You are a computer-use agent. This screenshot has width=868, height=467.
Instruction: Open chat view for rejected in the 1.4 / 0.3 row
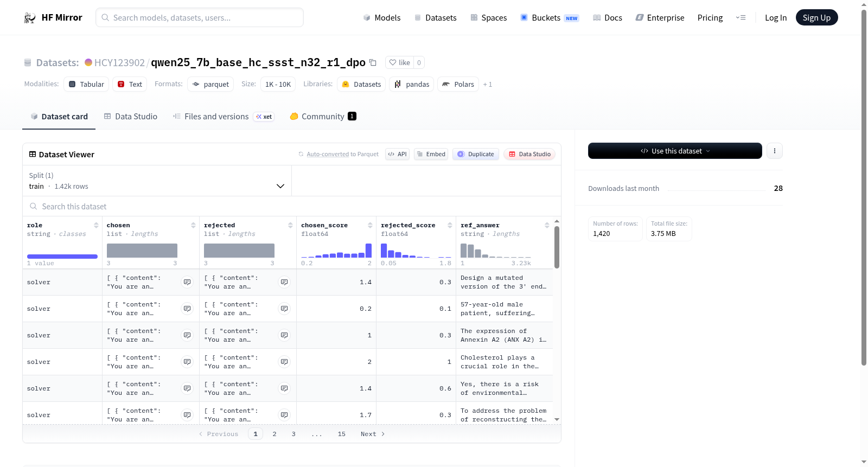point(284,282)
